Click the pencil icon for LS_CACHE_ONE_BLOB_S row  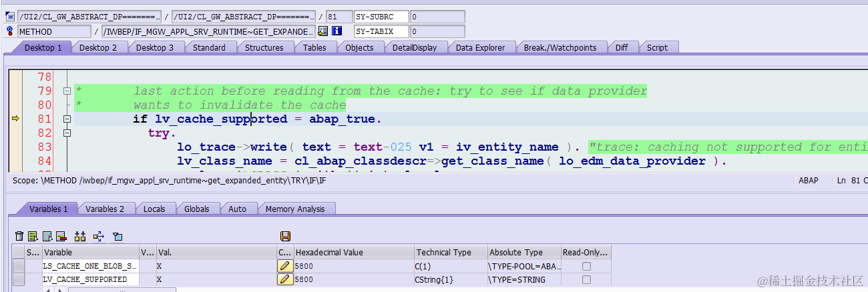(285, 266)
